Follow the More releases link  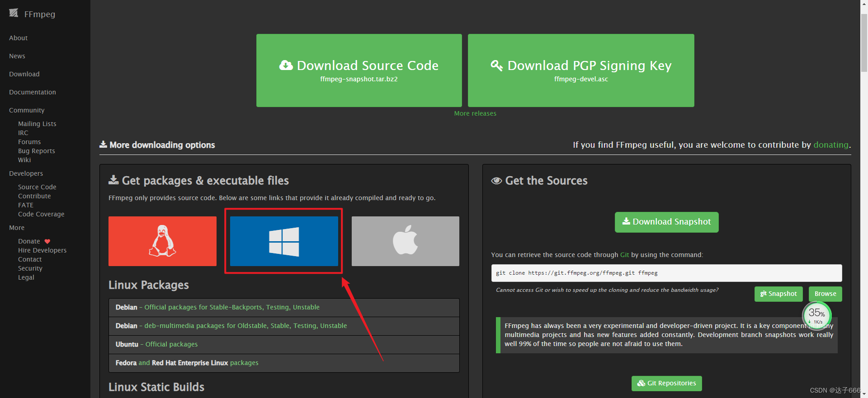click(x=475, y=113)
